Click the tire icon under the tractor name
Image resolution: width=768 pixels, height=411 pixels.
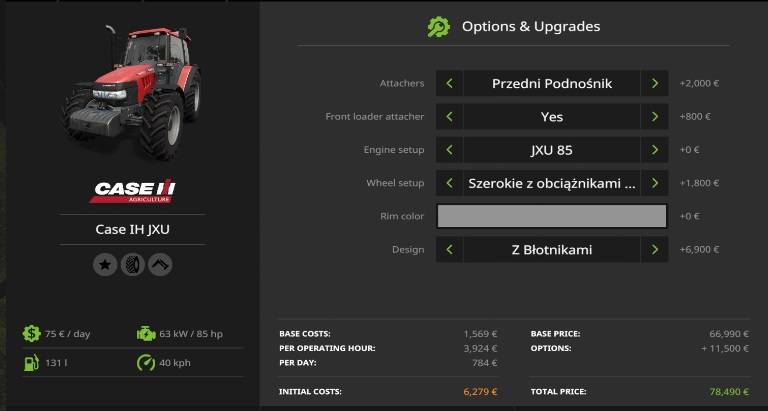[132, 264]
